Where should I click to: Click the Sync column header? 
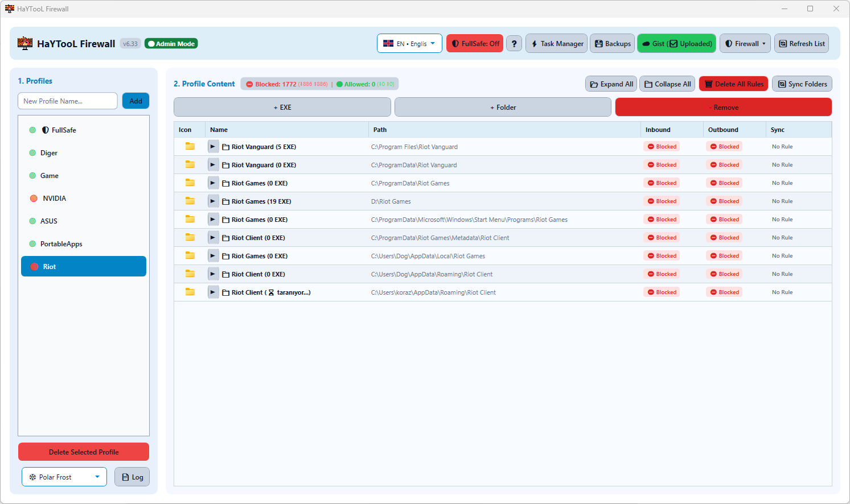coord(799,130)
